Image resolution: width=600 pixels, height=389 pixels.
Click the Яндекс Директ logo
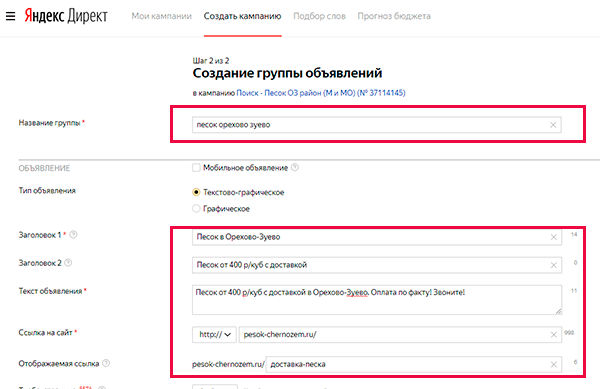pos(66,16)
